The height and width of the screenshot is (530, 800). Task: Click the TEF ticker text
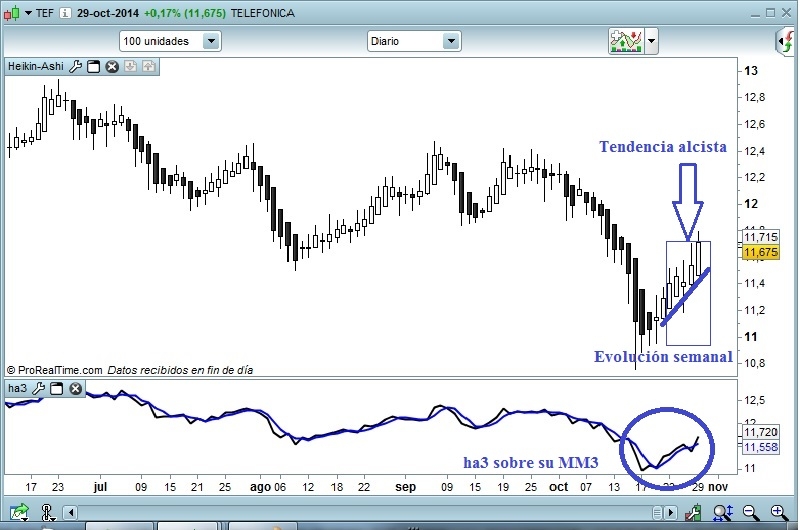(45, 13)
